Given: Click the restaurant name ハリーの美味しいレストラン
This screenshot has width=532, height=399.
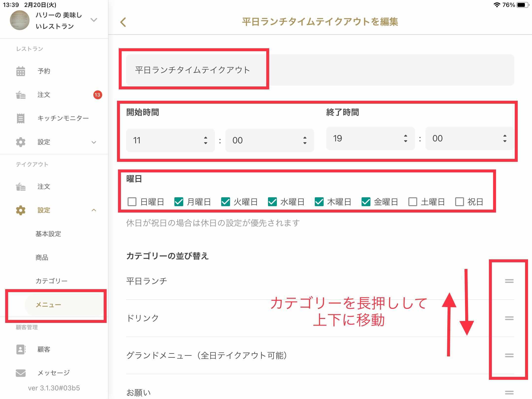Looking at the screenshot, I should coord(59,20).
